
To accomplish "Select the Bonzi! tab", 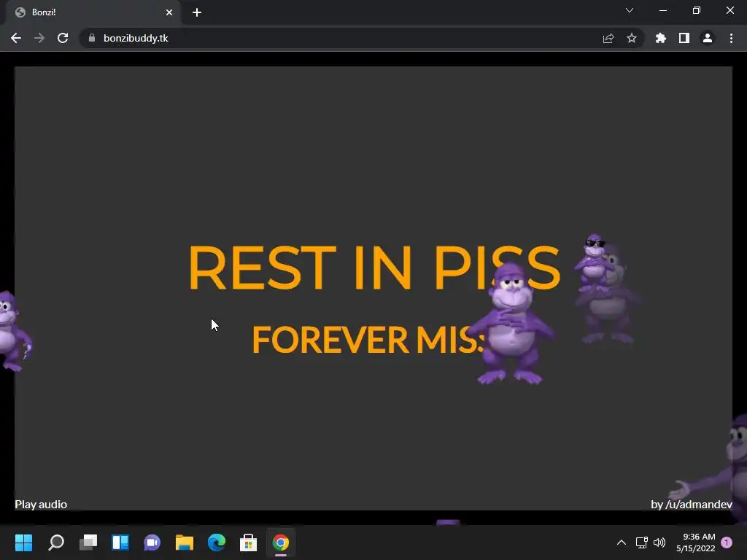I will coord(93,12).
